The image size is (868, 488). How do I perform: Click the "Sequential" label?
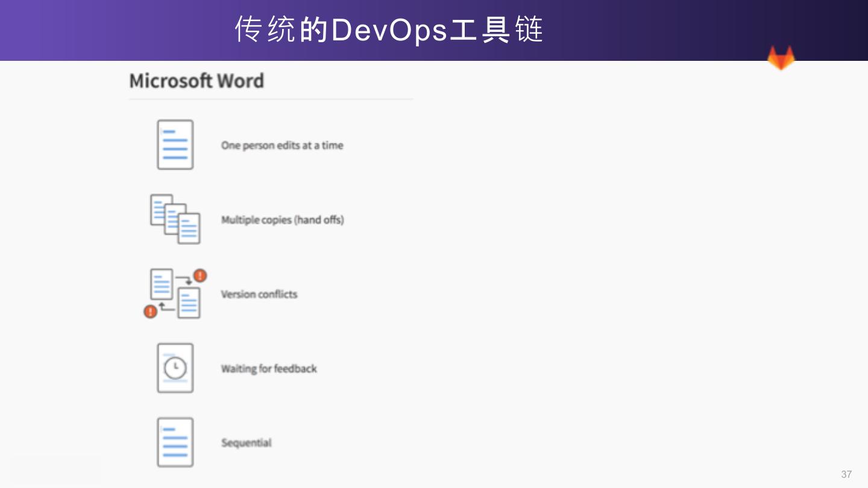pos(247,443)
